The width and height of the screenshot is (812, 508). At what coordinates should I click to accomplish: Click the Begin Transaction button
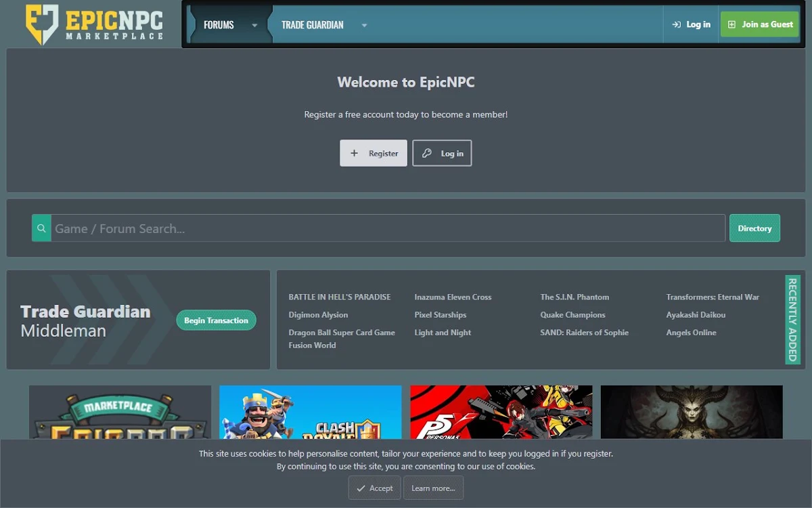click(216, 320)
